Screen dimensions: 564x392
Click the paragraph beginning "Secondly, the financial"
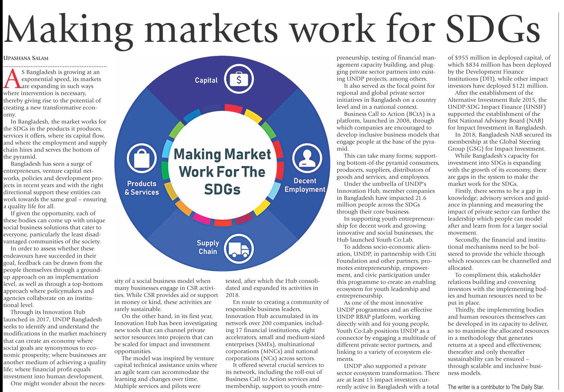(x=499, y=254)
